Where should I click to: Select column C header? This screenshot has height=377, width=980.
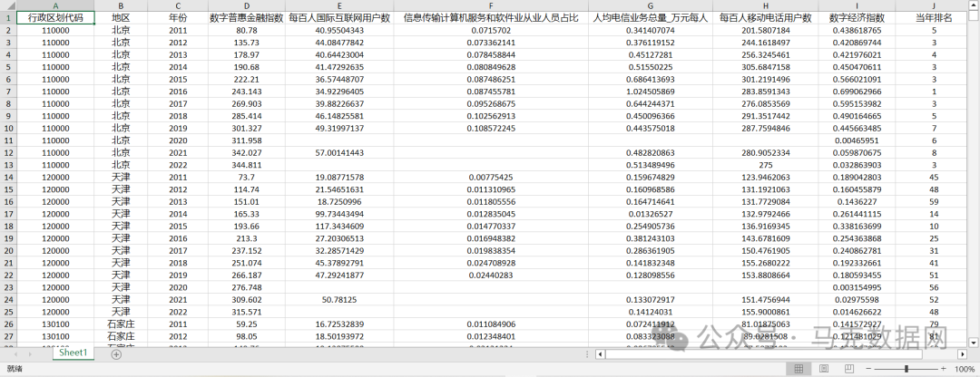178,5
